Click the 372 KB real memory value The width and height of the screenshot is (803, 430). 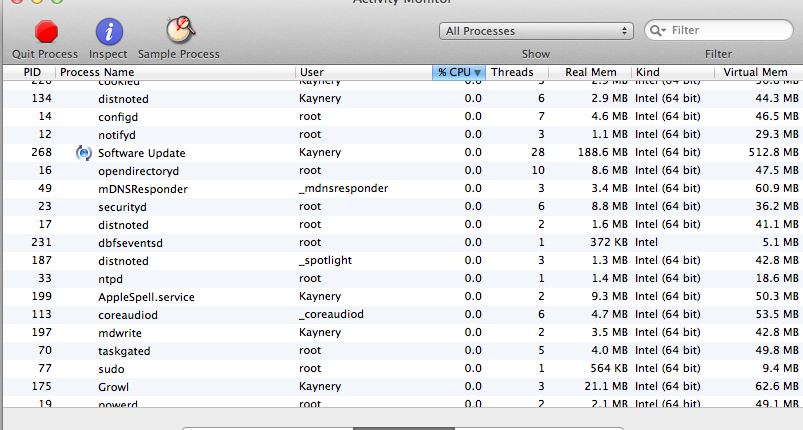click(x=609, y=242)
